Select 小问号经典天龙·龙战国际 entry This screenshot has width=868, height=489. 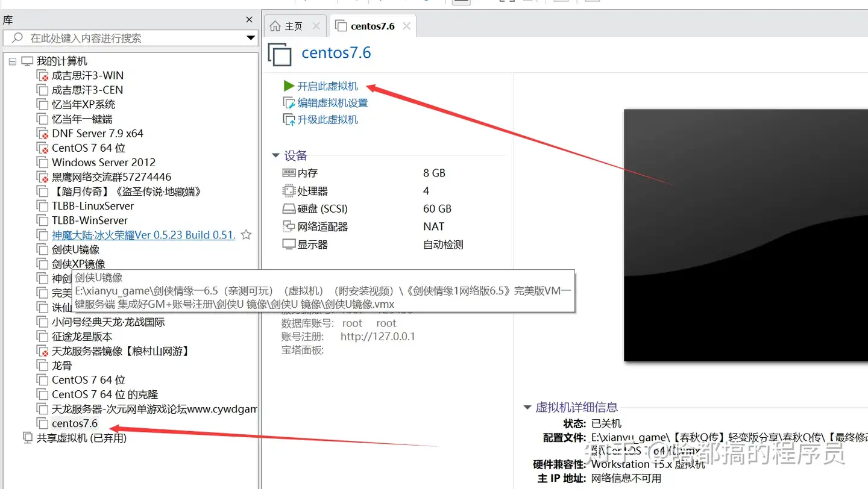[108, 322]
